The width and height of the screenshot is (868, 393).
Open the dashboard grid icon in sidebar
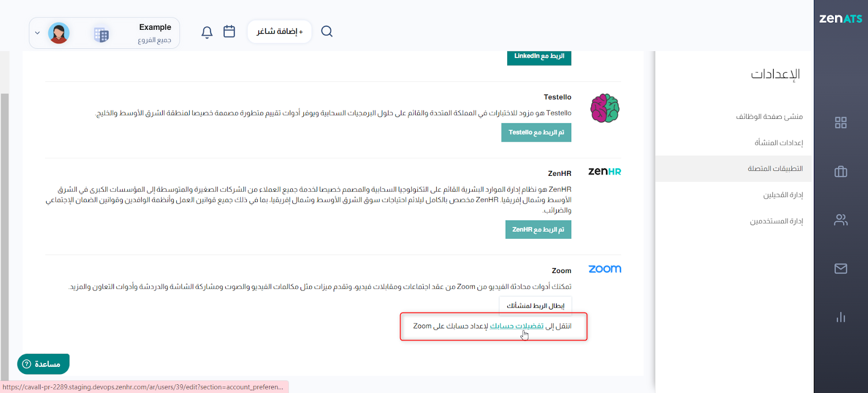(841, 123)
